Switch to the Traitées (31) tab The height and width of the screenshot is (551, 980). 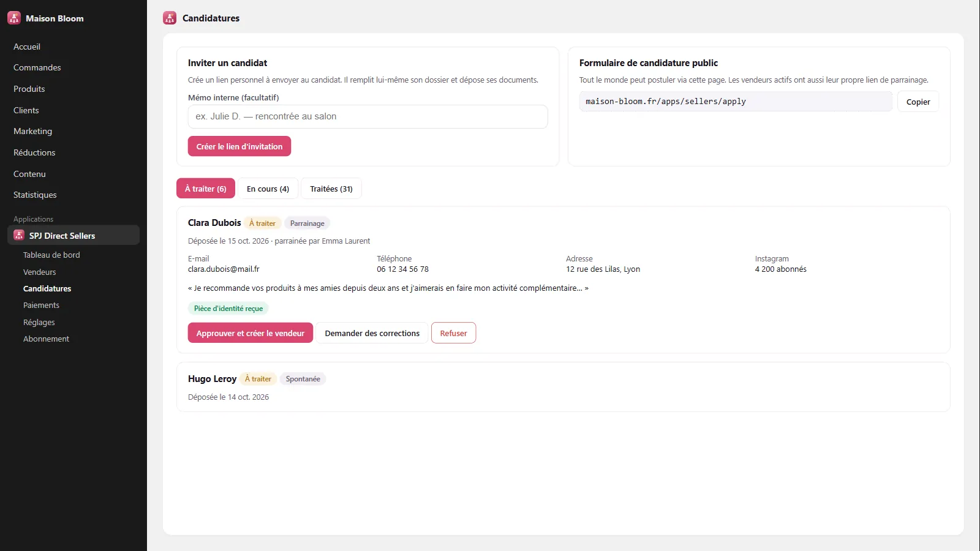tap(331, 189)
